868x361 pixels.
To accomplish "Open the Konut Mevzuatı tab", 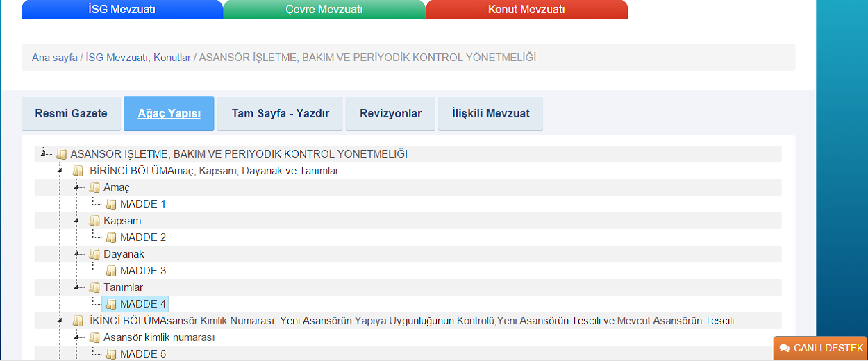I will [527, 10].
